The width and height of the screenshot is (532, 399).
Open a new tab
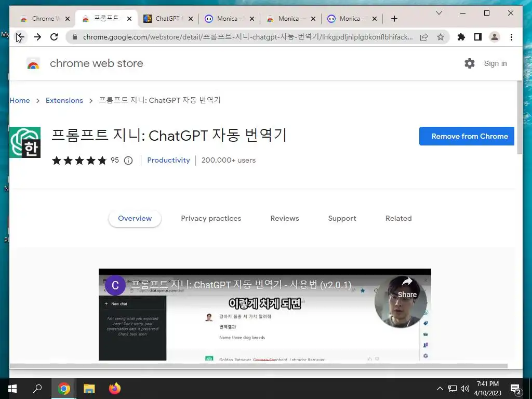click(394, 19)
